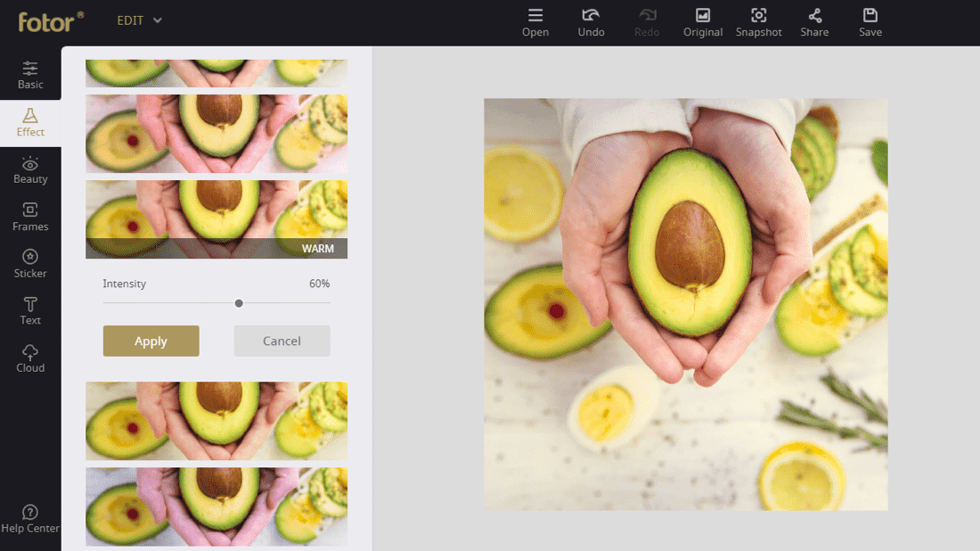Screen dimensions: 980x551
Task: Take a Snapshot of the edit
Action: point(759,22)
